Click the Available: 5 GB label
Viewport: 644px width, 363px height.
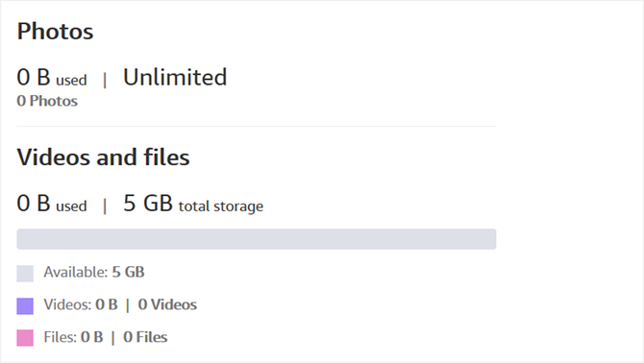click(x=94, y=272)
